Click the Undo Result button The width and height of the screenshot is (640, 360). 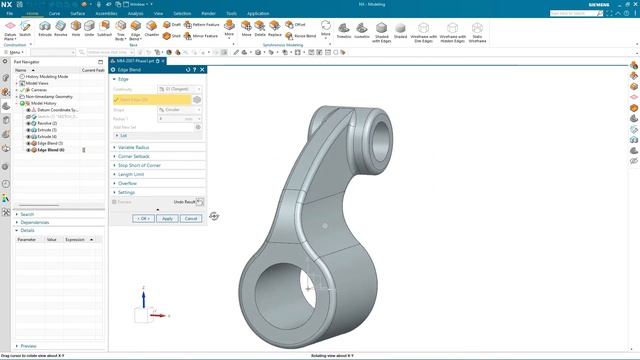(200, 202)
